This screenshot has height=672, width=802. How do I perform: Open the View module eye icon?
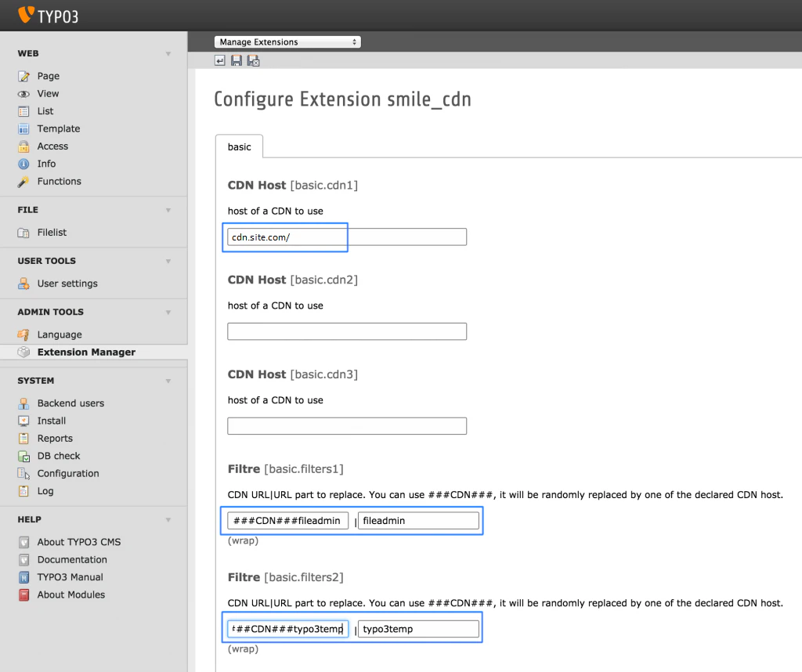[23, 94]
